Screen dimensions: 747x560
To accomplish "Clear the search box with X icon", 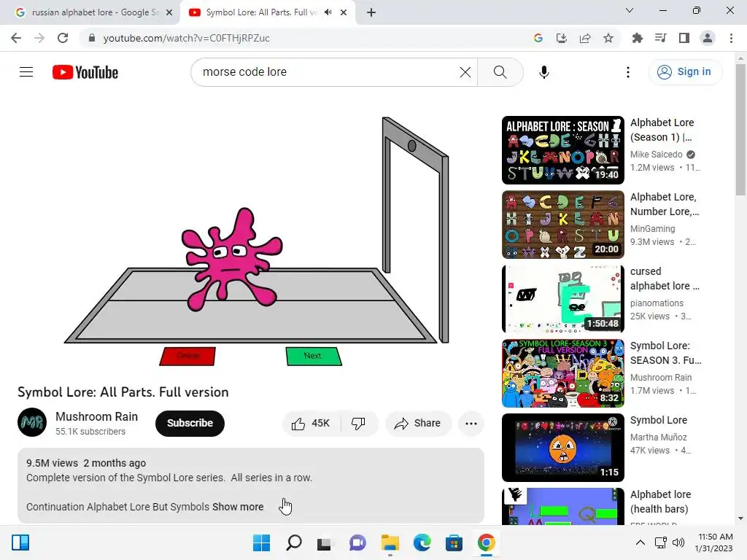I will 465,72.
